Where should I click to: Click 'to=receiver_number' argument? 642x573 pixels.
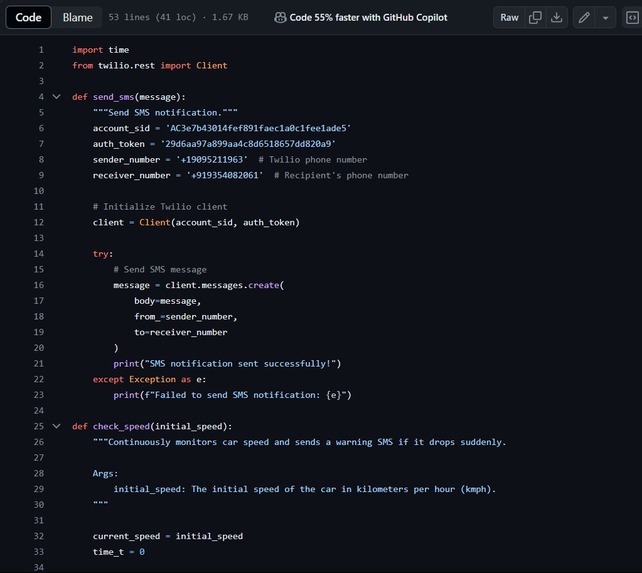click(x=181, y=332)
